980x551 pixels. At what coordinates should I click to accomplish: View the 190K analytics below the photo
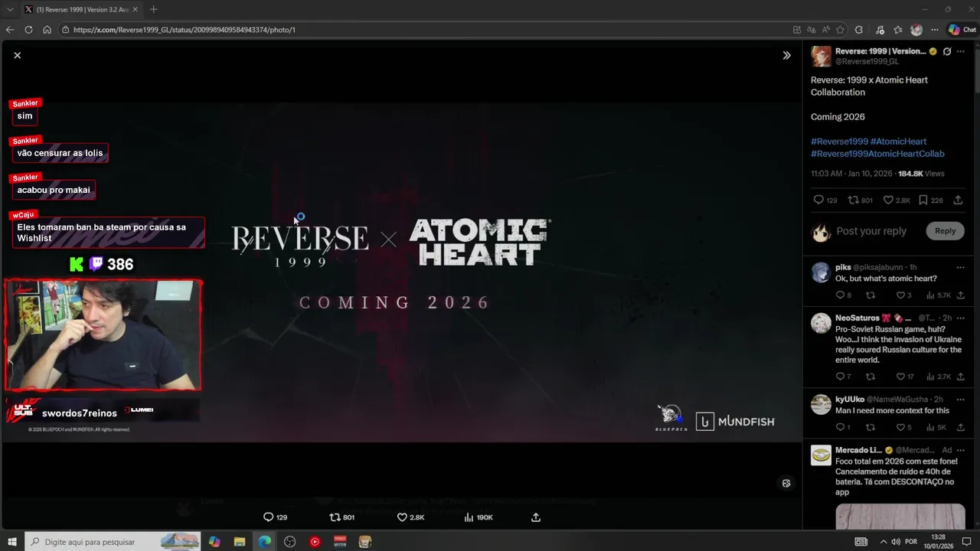[478, 517]
